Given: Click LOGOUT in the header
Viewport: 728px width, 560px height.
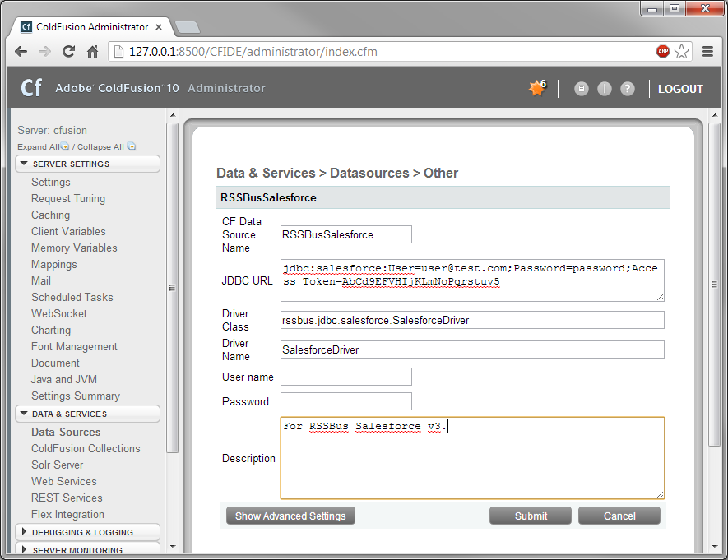Looking at the screenshot, I should tap(680, 89).
